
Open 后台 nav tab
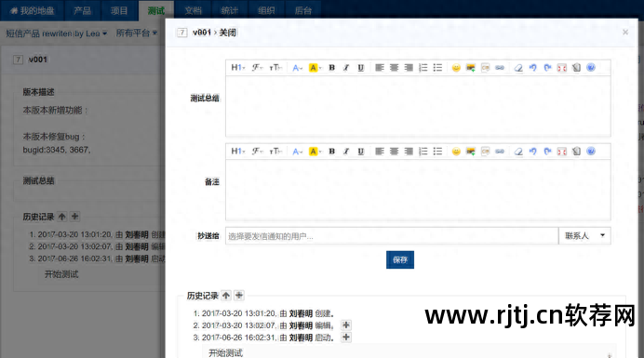click(x=303, y=10)
